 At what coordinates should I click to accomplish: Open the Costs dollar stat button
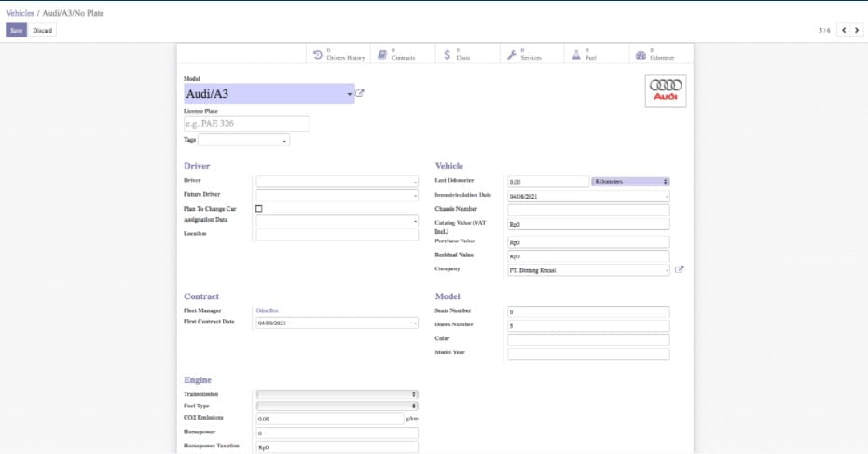tap(467, 54)
